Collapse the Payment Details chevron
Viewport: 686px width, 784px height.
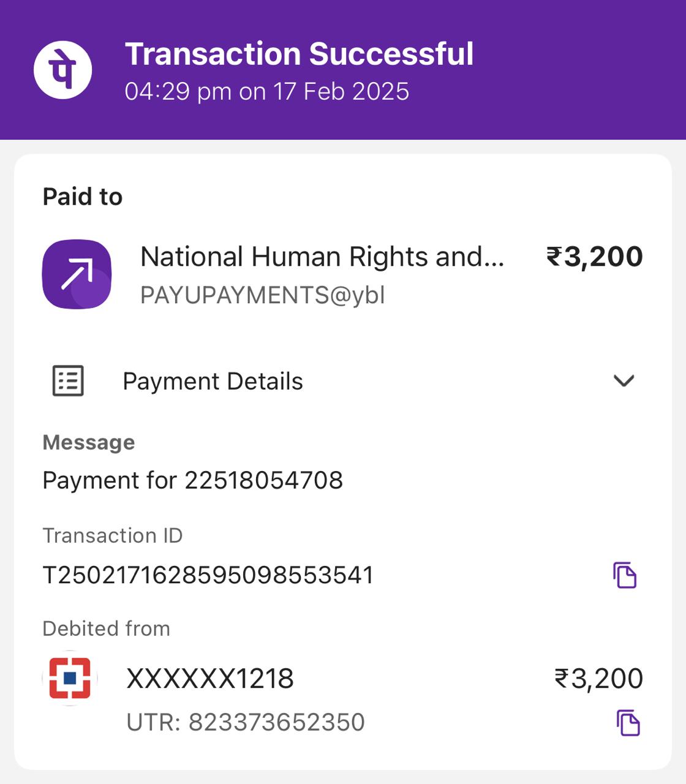click(624, 381)
